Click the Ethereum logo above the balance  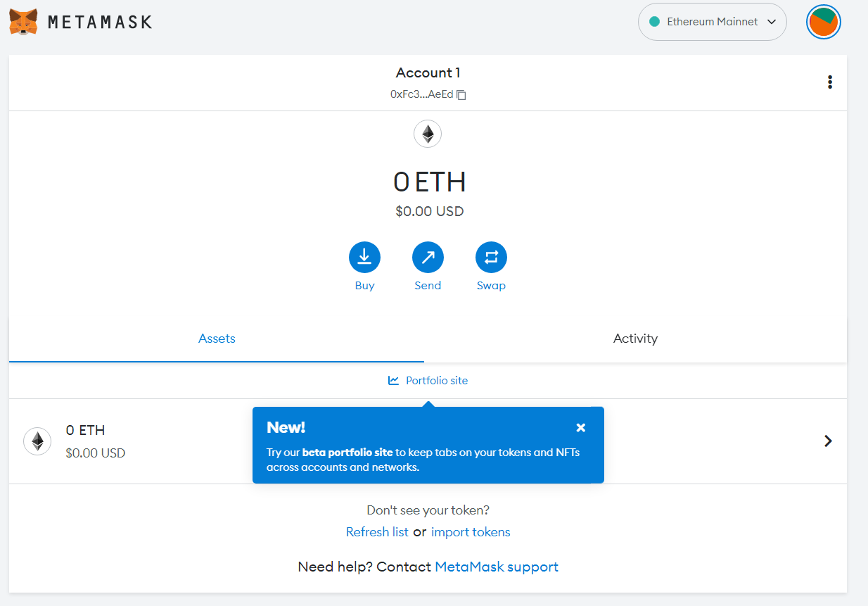click(x=428, y=134)
